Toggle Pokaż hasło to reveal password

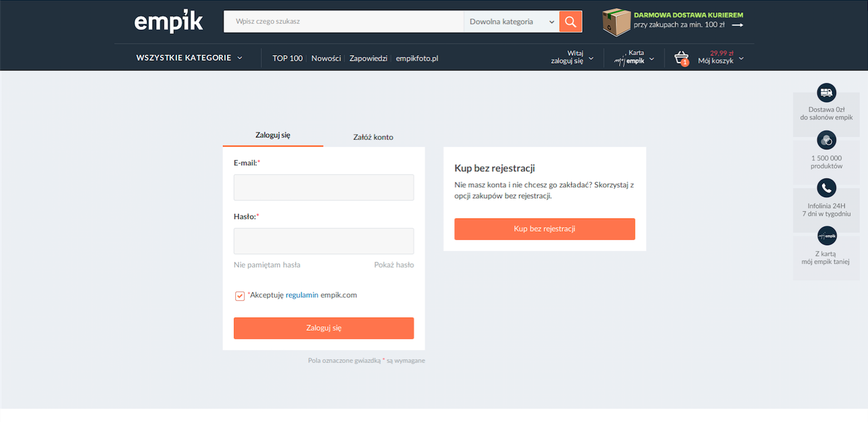pos(393,265)
